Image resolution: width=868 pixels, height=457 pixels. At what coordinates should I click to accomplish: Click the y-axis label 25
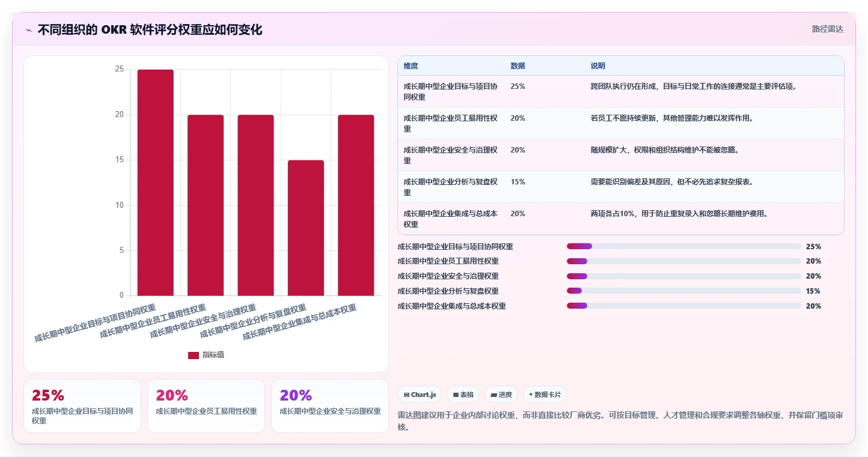pyautogui.click(x=119, y=69)
